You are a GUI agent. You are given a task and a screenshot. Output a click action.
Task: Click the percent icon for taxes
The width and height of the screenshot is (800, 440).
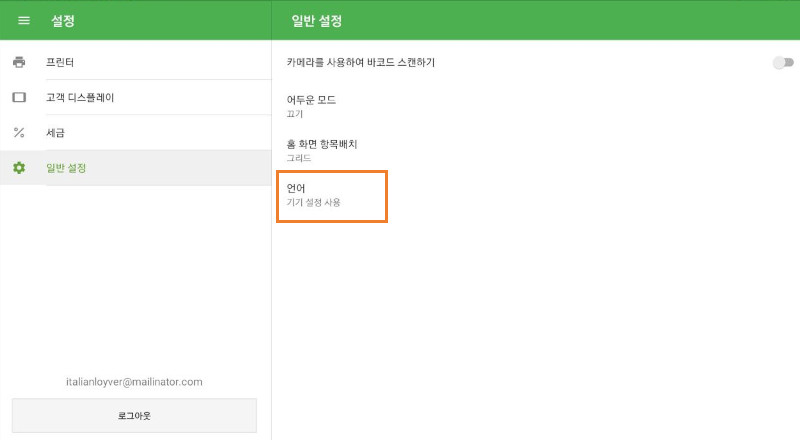[x=19, y=132]
